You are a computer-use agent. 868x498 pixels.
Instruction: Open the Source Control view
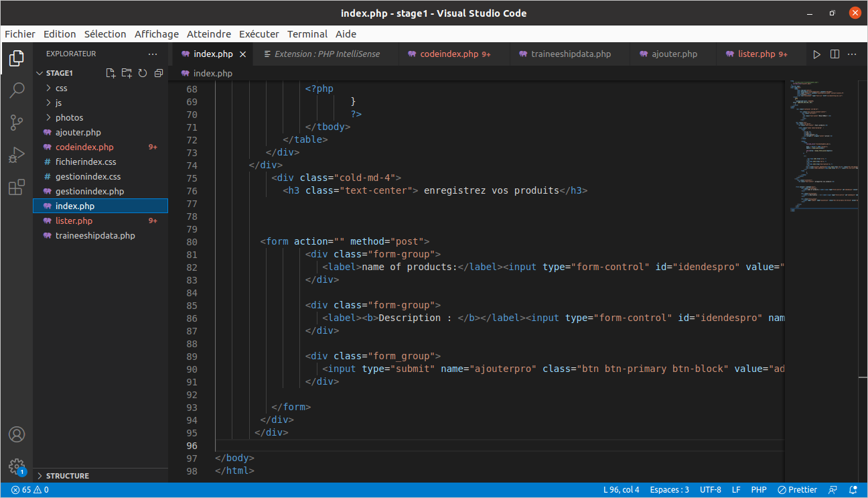pos(17,123)
